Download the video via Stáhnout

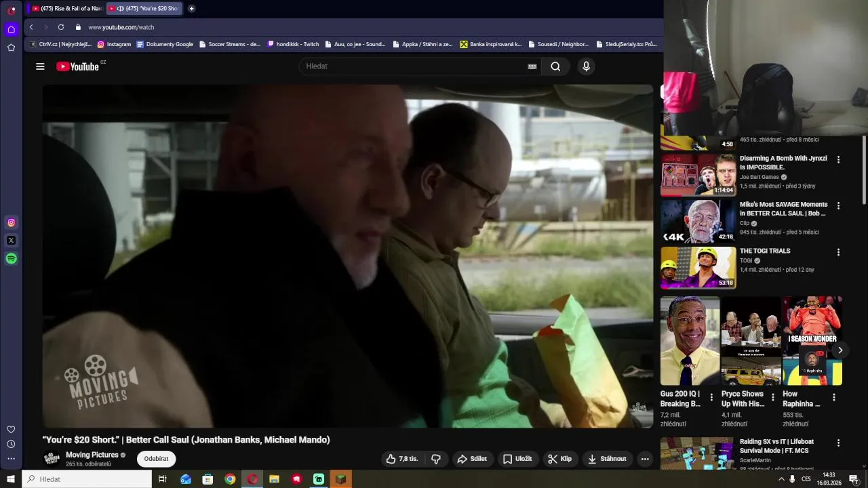[607, 459]
